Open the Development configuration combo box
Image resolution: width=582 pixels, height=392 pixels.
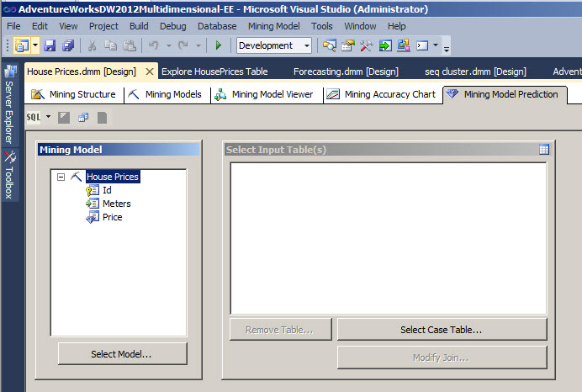click(x=274, y=45)
